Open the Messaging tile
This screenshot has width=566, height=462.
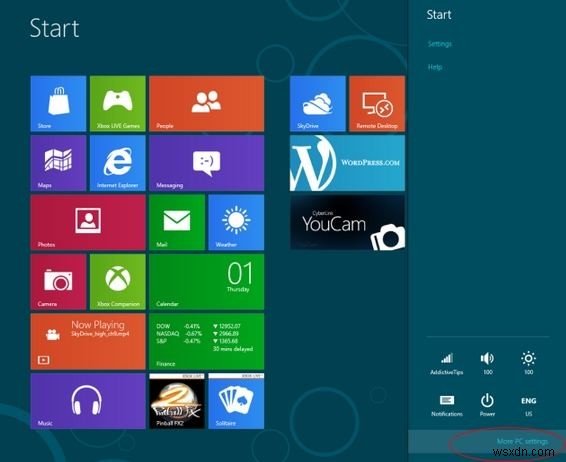point(206,163)
